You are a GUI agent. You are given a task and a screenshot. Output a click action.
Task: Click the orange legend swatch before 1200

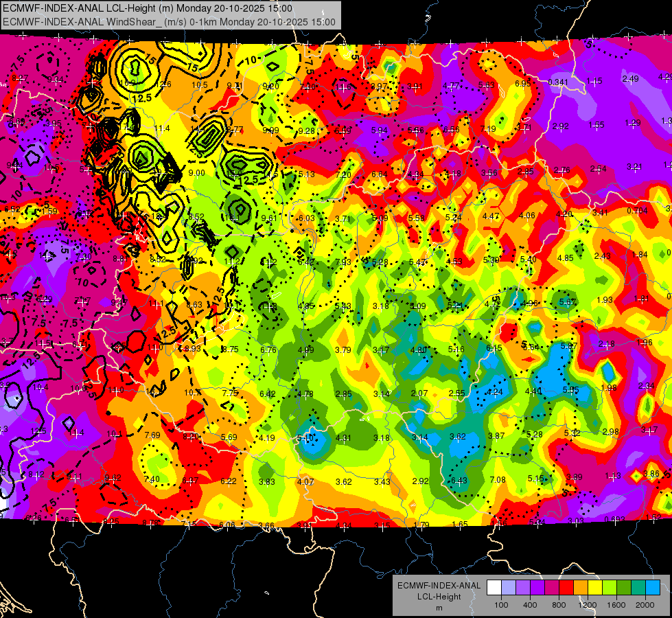[x=580, y=588]
